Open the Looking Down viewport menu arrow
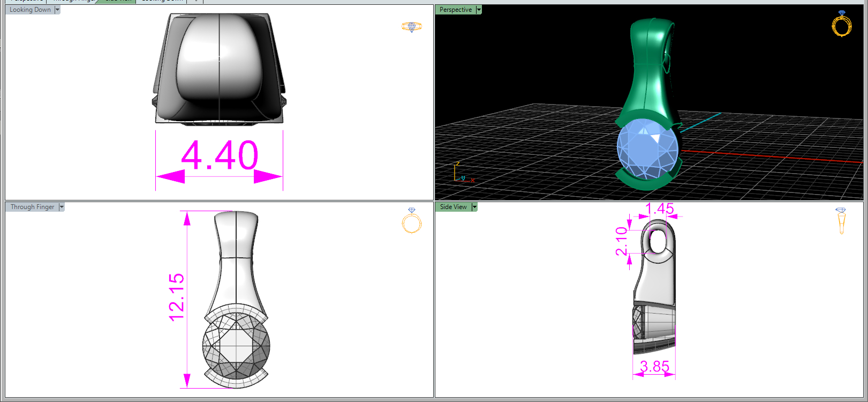This screenshot has width=868, height=402. [57, 10]
